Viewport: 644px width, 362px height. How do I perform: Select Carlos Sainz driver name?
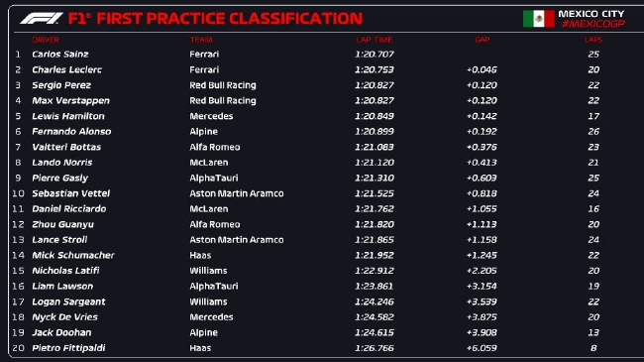click(x=60, y=54)
